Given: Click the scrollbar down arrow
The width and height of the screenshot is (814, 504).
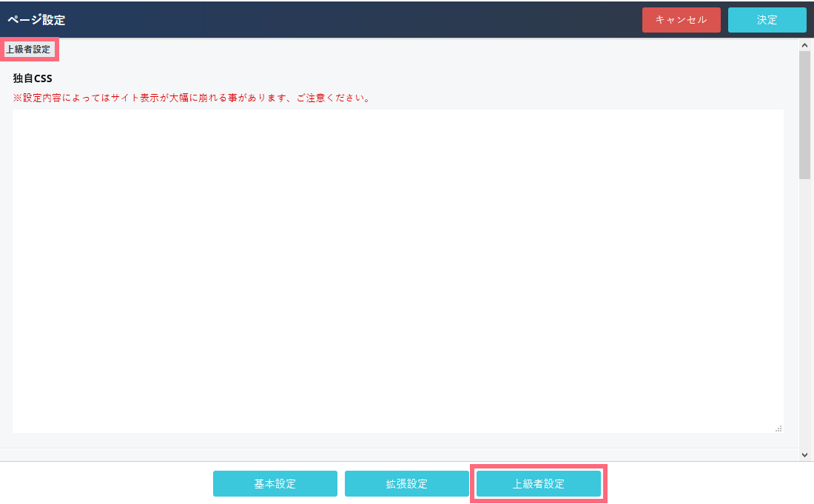Looking at the screenshot, I should click(x=804, y=454).
